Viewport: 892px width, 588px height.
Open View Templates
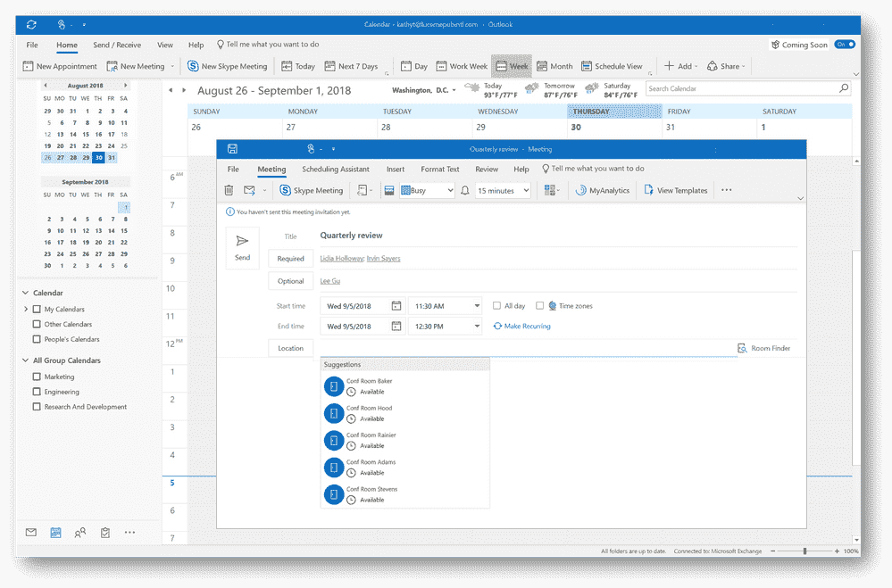676,191
